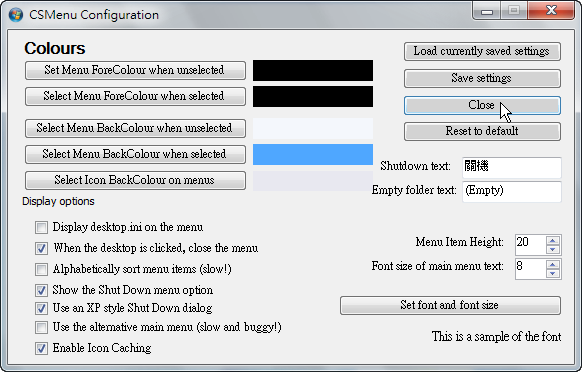582x372 pixels.
Task: Open Set font and font size dialog
Action: coord(450,306)
